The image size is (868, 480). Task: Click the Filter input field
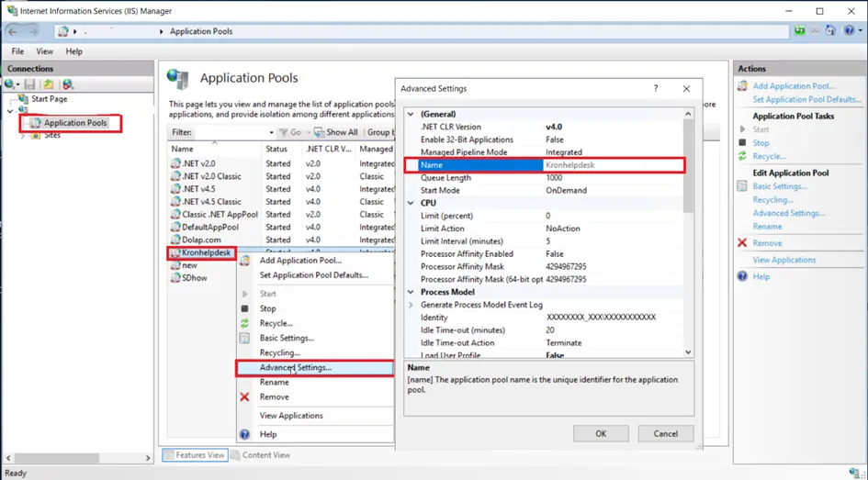[231, 133]
